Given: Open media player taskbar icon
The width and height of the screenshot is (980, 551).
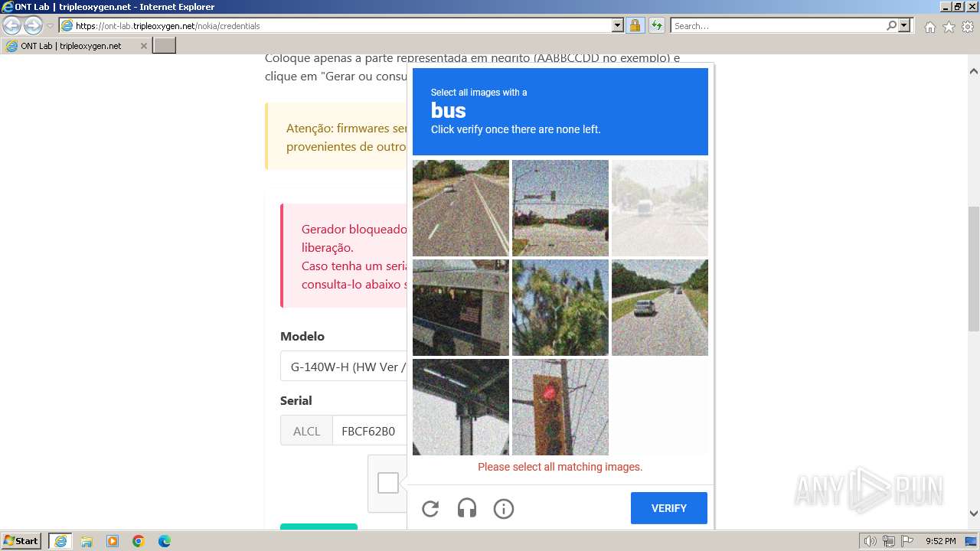Looking at the screenshot, I should pyautogui.click(x=113, y=541).
